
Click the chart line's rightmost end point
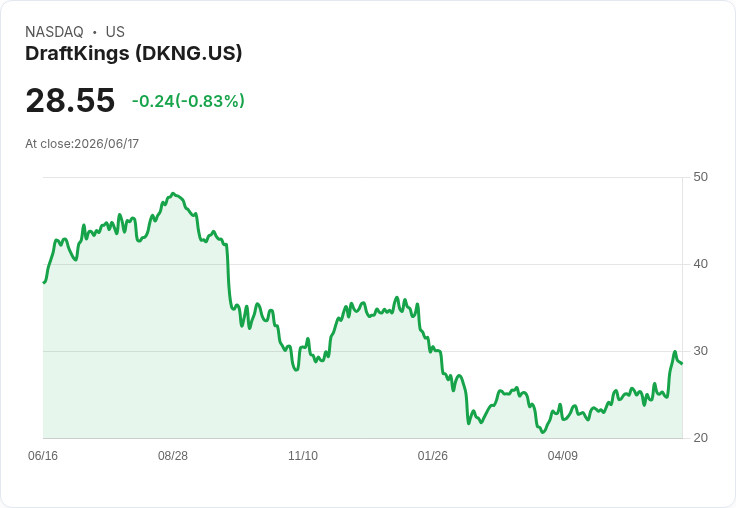coord(682,363)
